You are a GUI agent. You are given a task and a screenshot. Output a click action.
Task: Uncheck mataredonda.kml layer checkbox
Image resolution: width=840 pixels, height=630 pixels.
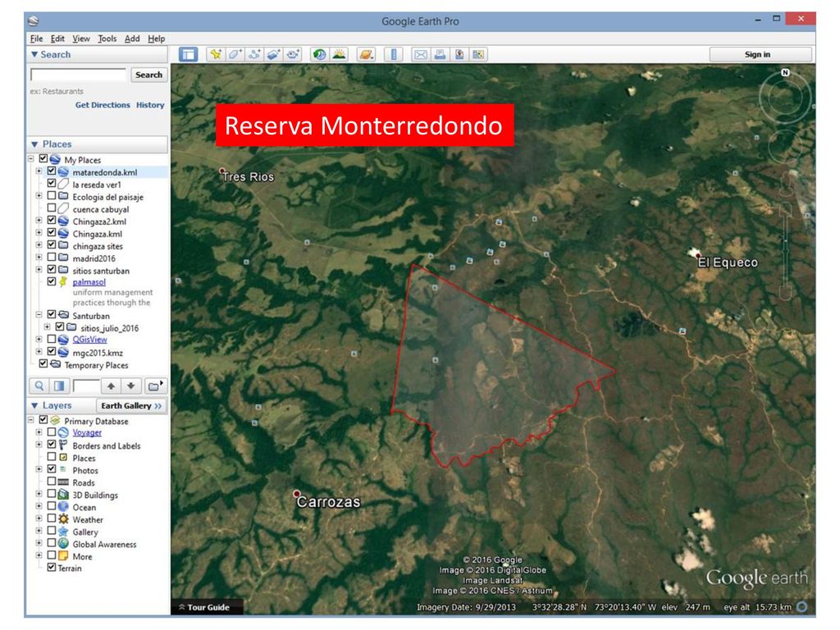point(52,171)
